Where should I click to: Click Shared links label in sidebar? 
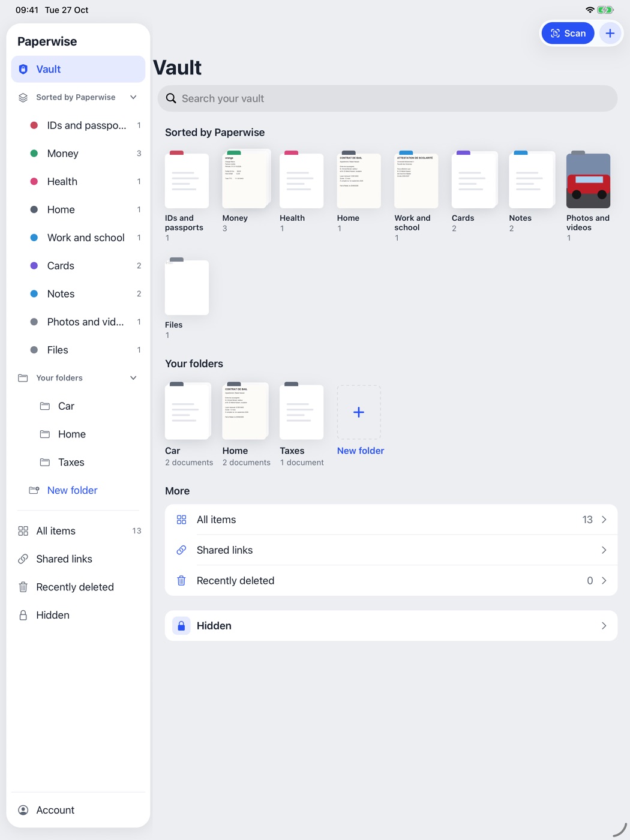point(64,559)
